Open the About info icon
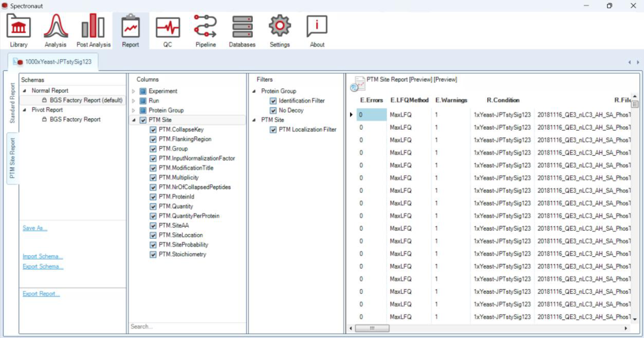 click(317, 26)
